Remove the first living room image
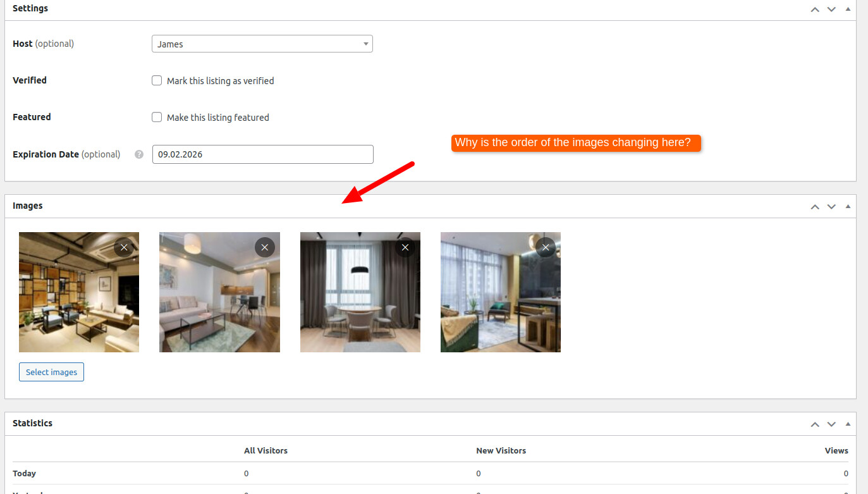Viewport: 868px width, 494px height. point(124,247)
